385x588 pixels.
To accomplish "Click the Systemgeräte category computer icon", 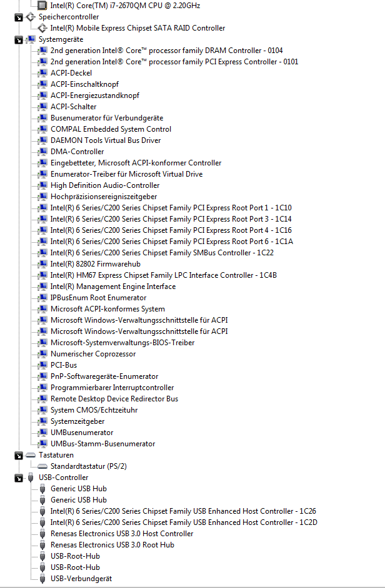I will (31, 39).
